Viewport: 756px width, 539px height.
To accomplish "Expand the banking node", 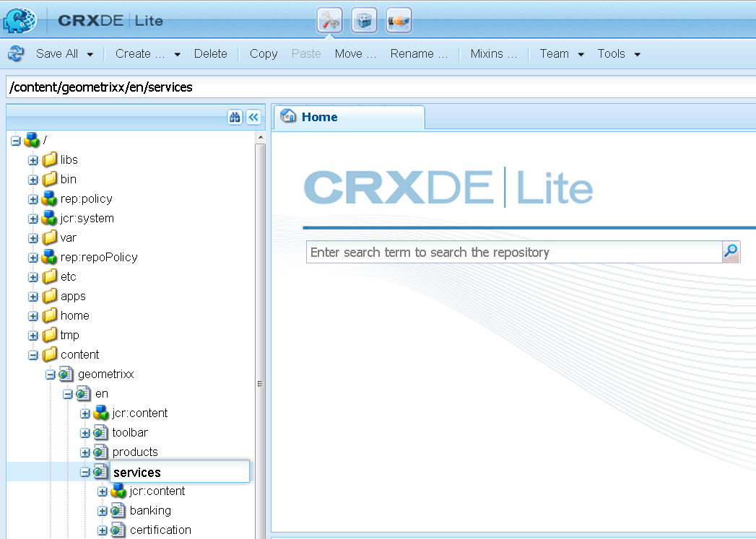I will (103, 511).
